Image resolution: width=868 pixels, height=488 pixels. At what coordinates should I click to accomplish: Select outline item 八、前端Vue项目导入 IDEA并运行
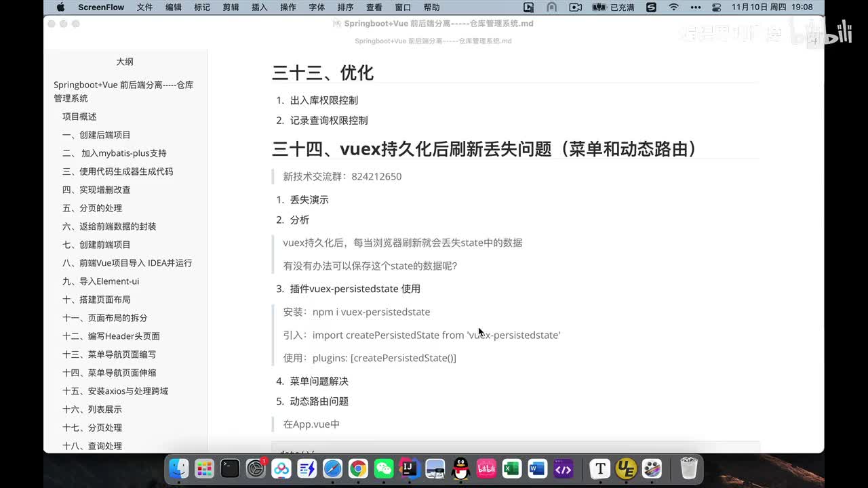pos(127,263)
